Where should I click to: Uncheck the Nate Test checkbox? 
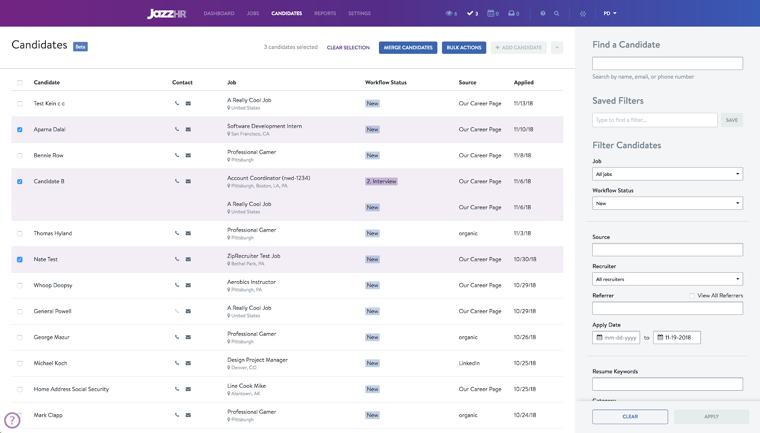[x=20, y=259]
